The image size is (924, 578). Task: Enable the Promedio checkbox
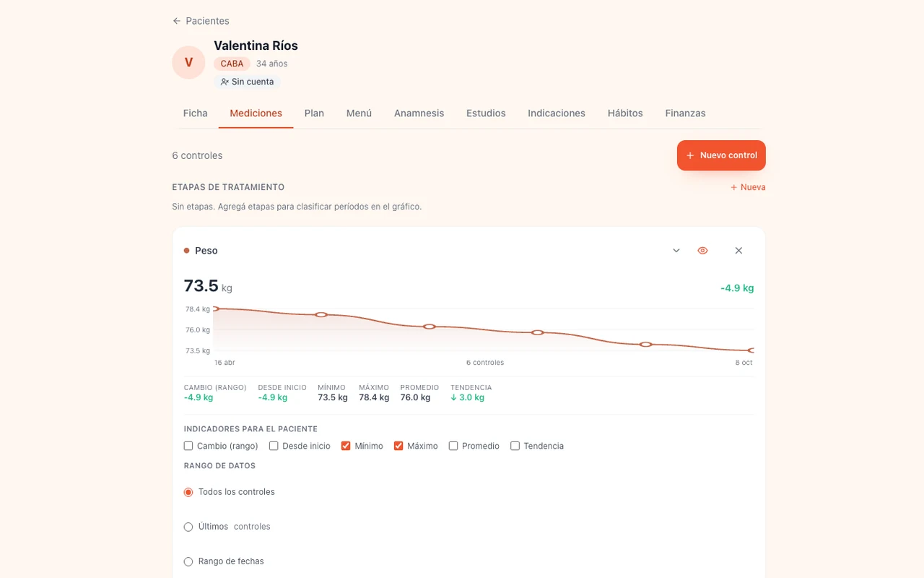pyautogui.click(x=453, y=446)
